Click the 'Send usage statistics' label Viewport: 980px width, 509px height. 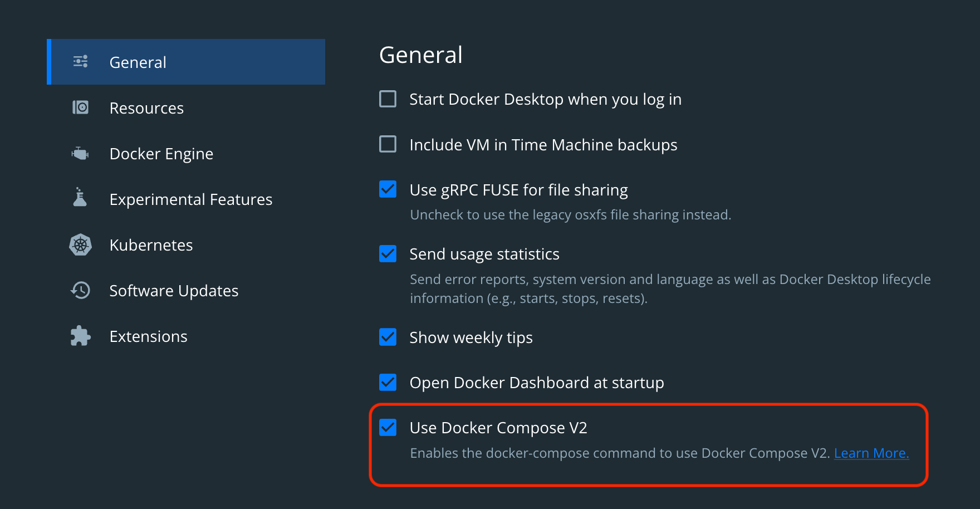pos(484,254)
